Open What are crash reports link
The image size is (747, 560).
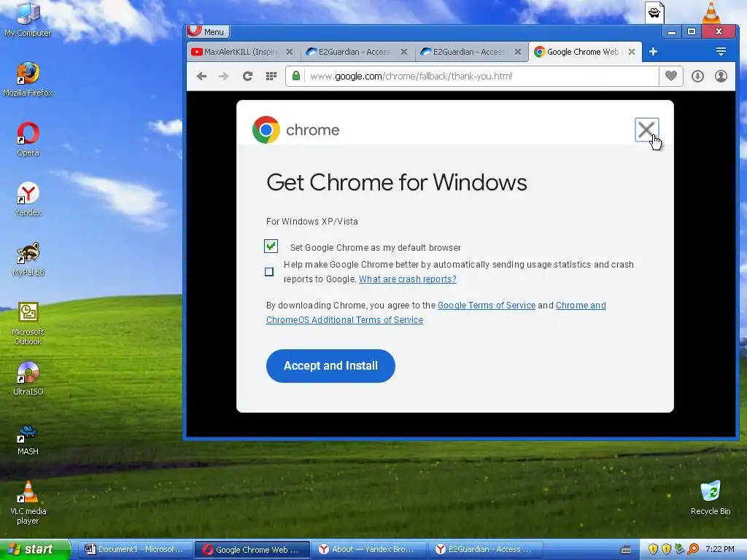[x=407, y=279]
